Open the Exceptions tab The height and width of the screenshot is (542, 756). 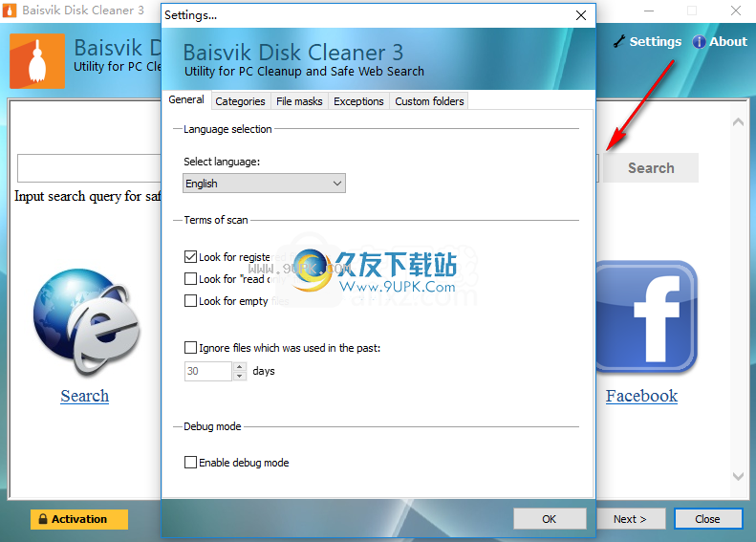coord(358,101)
